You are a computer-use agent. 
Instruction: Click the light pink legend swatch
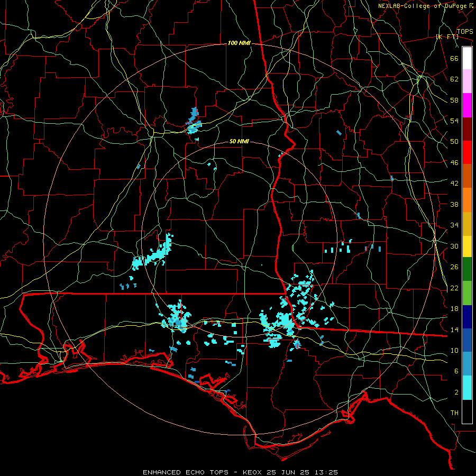[x=467, y=81]
